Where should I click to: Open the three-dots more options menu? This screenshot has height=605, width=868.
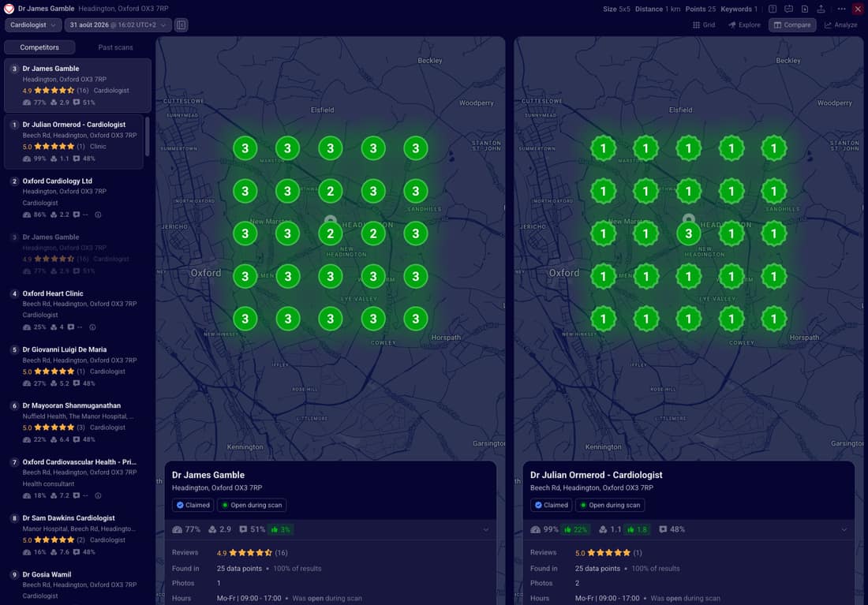click(841, 9)
